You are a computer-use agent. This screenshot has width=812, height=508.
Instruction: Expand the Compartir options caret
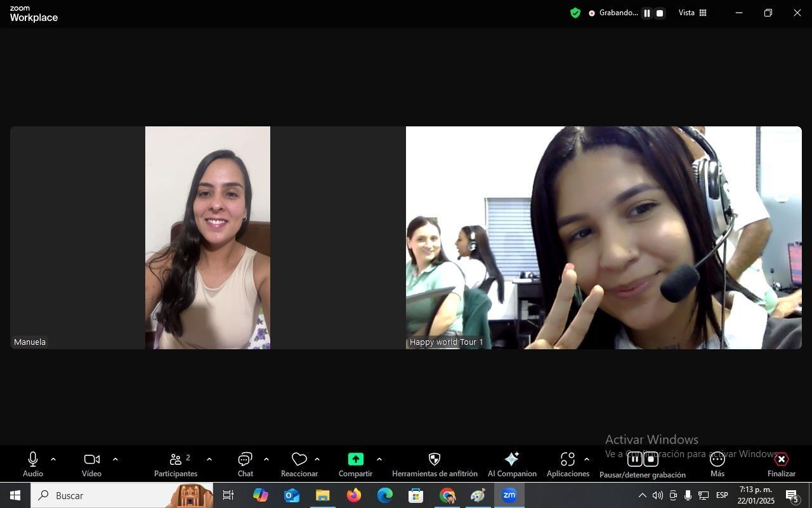pyautogui.click(x=379, y=459)
